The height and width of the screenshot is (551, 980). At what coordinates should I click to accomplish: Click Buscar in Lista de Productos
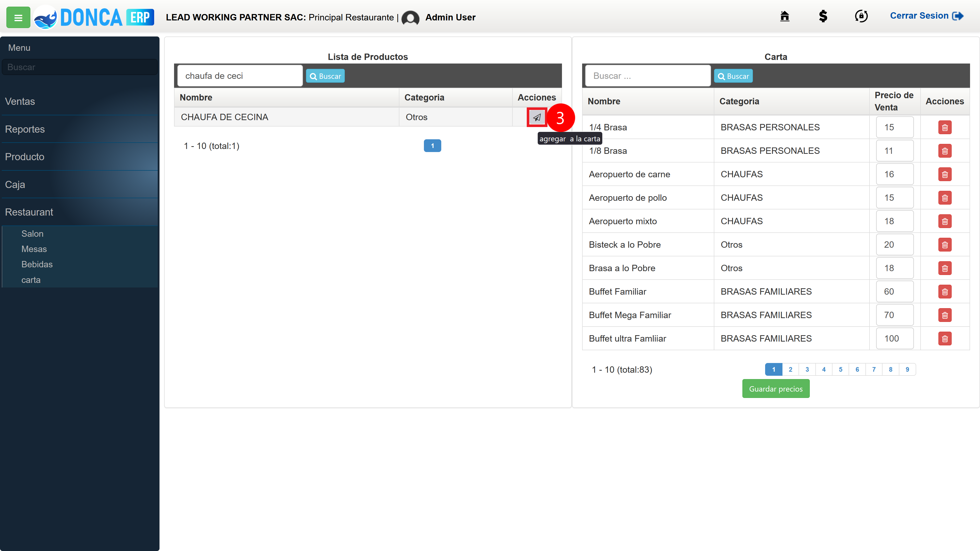[x=325, y=76]
